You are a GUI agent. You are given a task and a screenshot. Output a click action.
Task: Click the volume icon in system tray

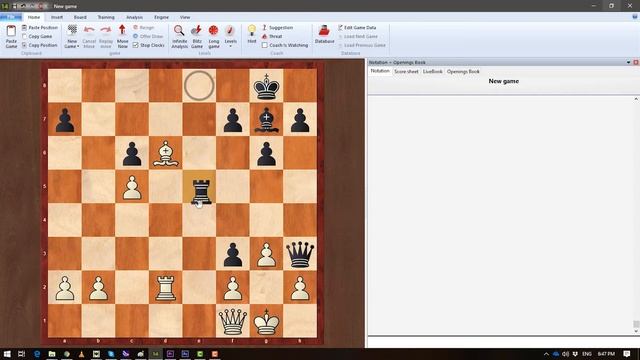pyautogui.click(x=565, y=354)
